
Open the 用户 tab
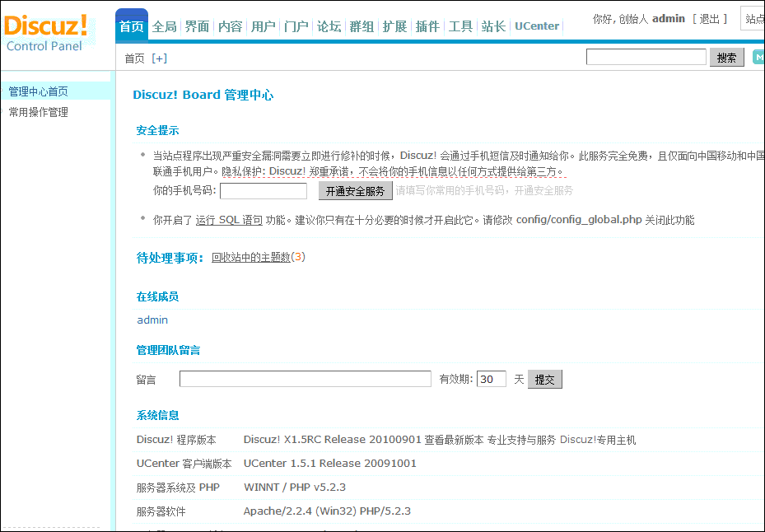[263, 26]
